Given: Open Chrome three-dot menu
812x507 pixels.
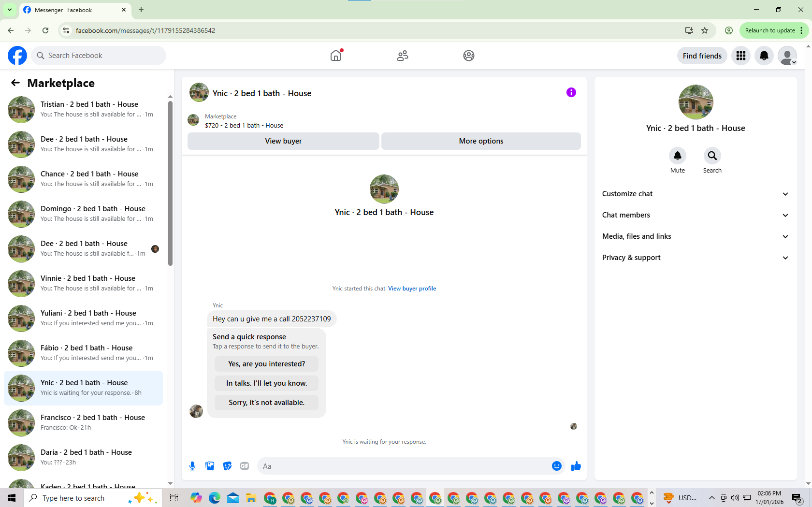Looking at the screenshot, I should click(x=801, y=30).
